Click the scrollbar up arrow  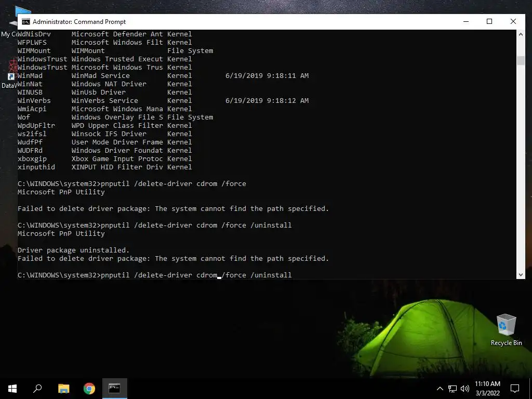521,34
